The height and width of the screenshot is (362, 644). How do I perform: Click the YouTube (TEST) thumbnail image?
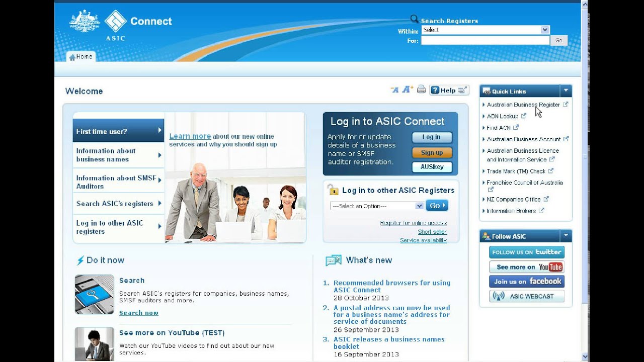pyautogui.click(x=95, y=344)
